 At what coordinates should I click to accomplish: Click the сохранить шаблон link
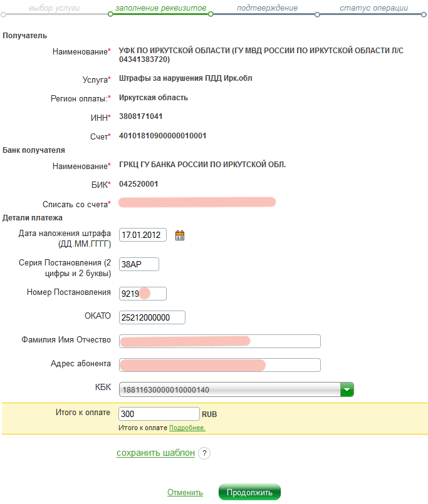coord(155,453)
